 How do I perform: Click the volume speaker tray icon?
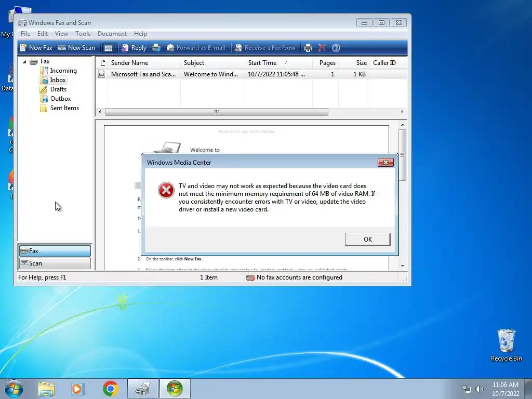tap(480, 389)
